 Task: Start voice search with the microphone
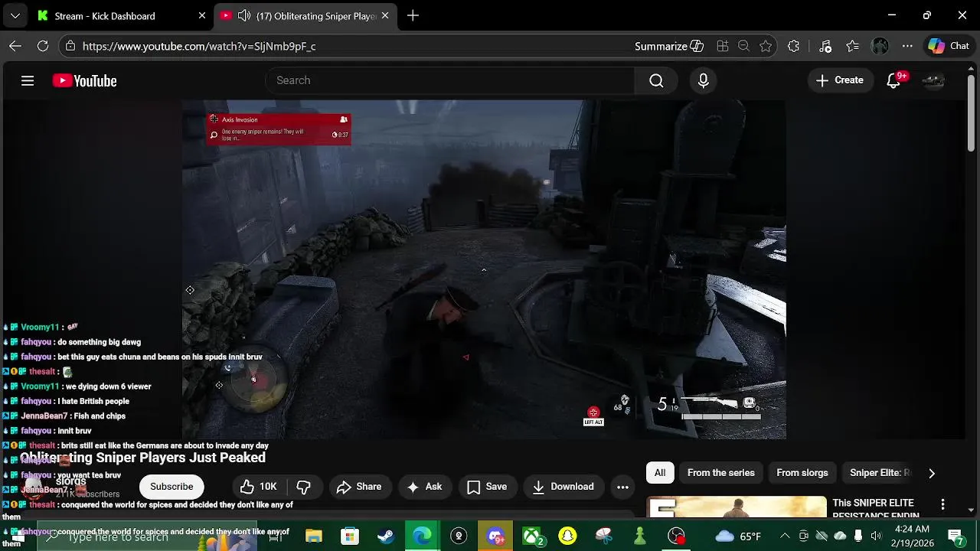[704, 80]
